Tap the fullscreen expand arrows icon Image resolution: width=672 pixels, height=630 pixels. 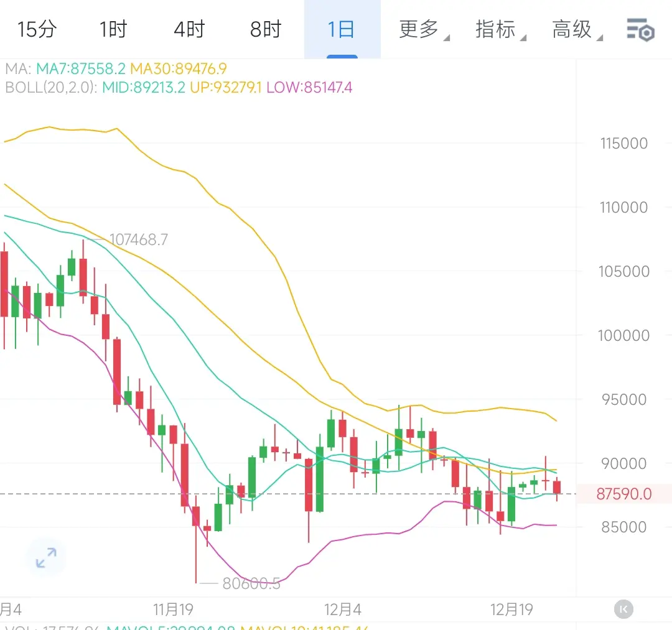coord(46,558)
